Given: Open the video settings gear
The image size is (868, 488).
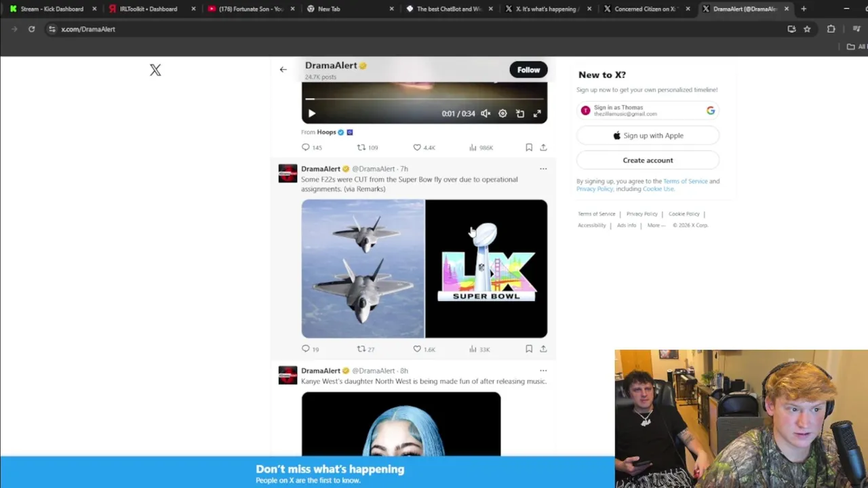Looking at the screenshot, I should tap(502, 114).
